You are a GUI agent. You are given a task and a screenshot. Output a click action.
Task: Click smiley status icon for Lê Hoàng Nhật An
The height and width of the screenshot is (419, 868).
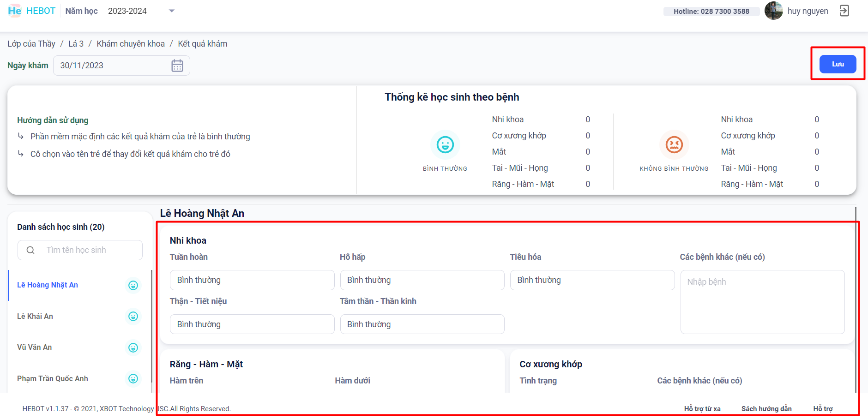[x=133, y=285]
